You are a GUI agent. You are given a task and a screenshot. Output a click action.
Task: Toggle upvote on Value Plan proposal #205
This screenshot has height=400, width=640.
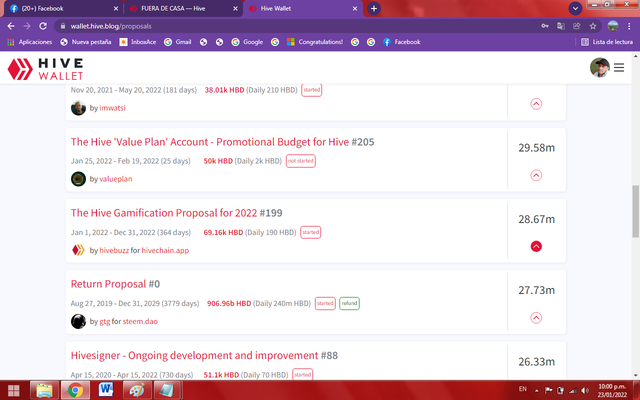536,176
